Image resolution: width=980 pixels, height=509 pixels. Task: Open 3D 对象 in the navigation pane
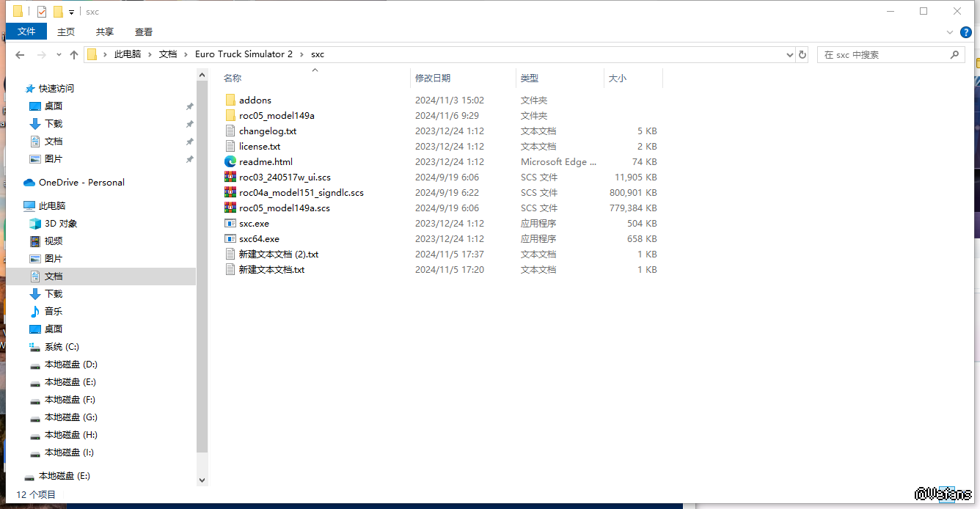(x=61, y=223)
